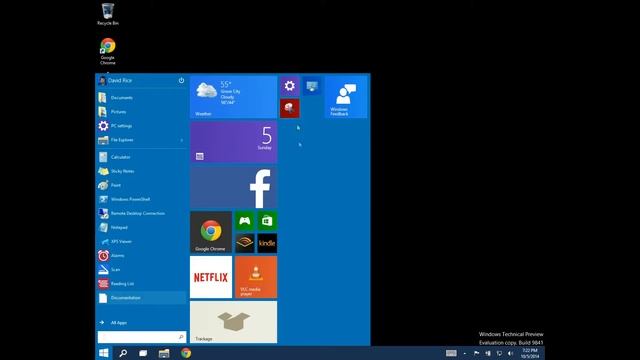Open the Xbox Games tile
Viewport: 640px width, 360px height.
245,221
